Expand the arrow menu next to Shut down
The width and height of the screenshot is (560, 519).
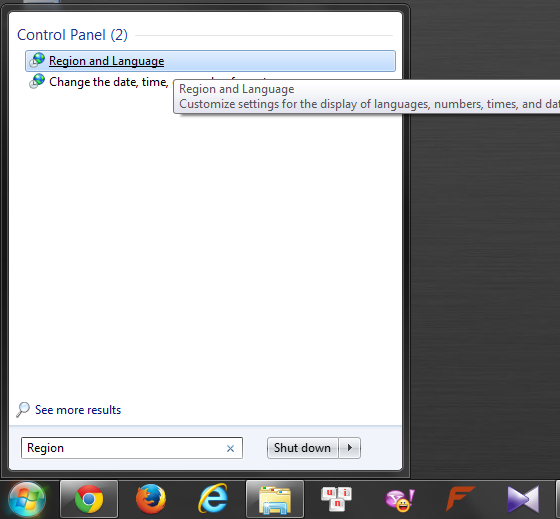(x=350, y=448)
